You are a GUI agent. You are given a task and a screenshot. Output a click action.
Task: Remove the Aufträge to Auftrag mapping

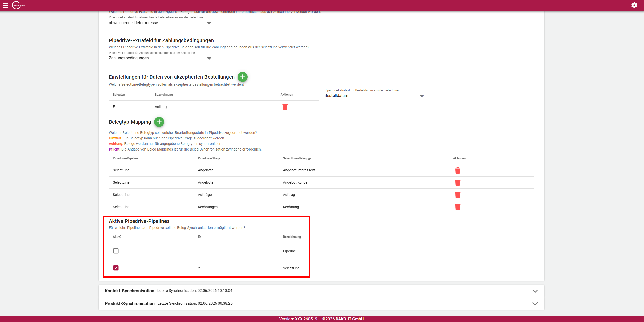[458, 195]
